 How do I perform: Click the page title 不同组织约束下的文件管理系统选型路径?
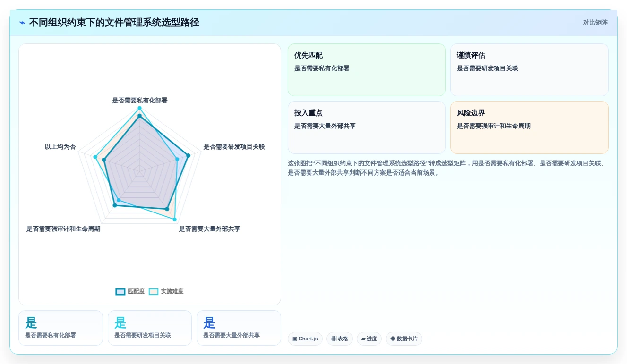tap(114, 23)
